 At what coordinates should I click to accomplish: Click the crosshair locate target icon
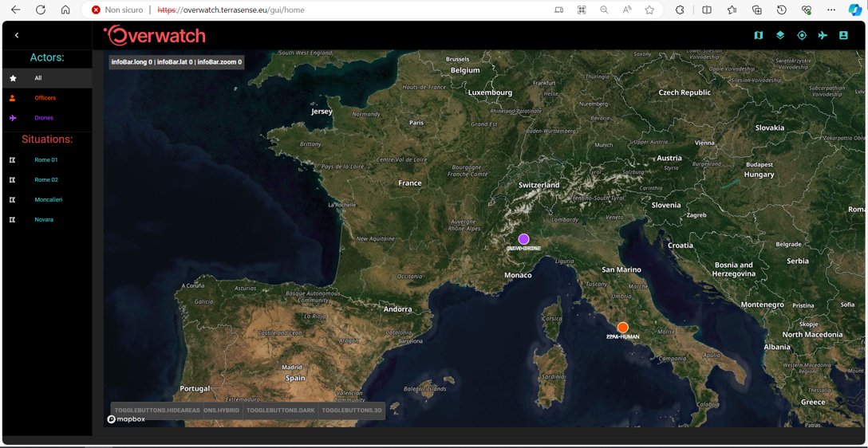pos(802,36)
